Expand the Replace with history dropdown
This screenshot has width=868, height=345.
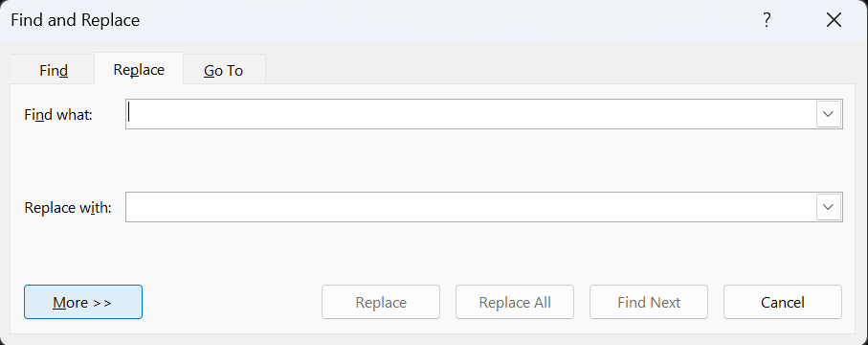[828, 207]
